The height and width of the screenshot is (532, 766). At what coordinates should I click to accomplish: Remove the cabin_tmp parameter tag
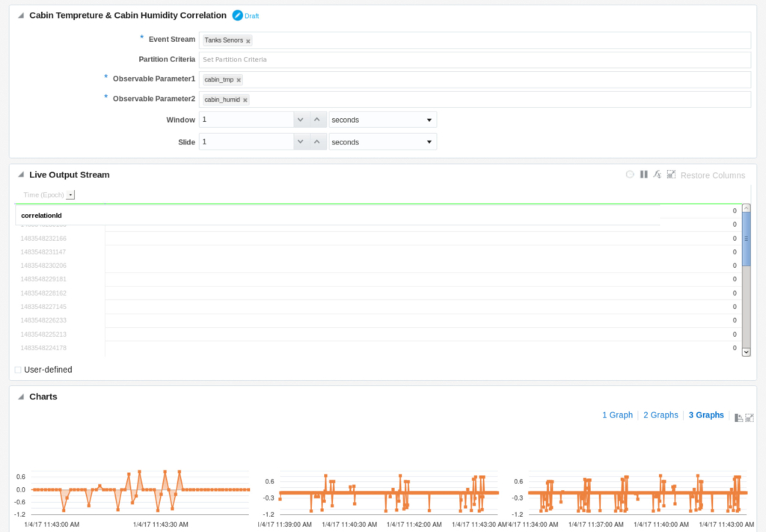click(239, 80)
